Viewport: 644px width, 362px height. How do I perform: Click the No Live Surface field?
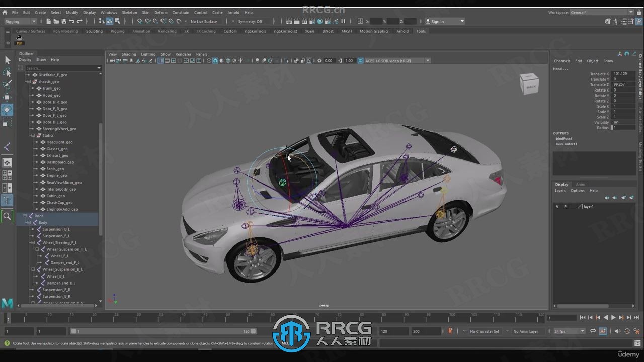pos(204,21)
